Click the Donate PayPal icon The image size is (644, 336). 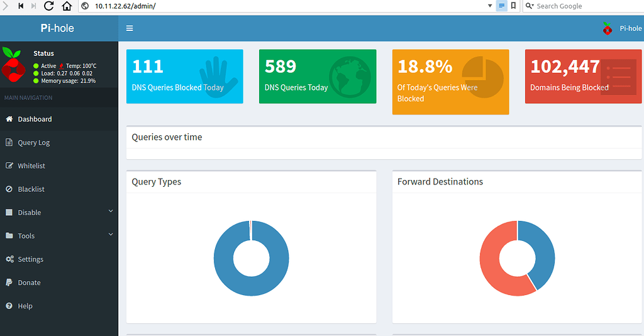[9, 283]
